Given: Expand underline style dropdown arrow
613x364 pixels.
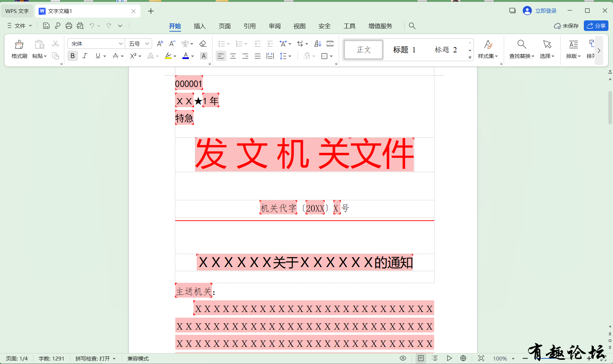Looking at the screenshot, I should pyautogui.click(x=105, y=56).
